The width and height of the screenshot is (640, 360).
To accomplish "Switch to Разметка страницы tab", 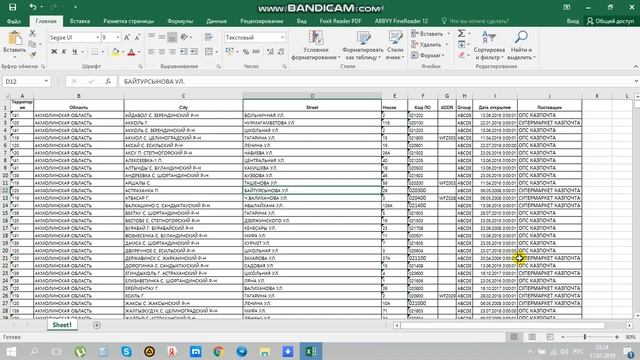I will pos(128,21).
